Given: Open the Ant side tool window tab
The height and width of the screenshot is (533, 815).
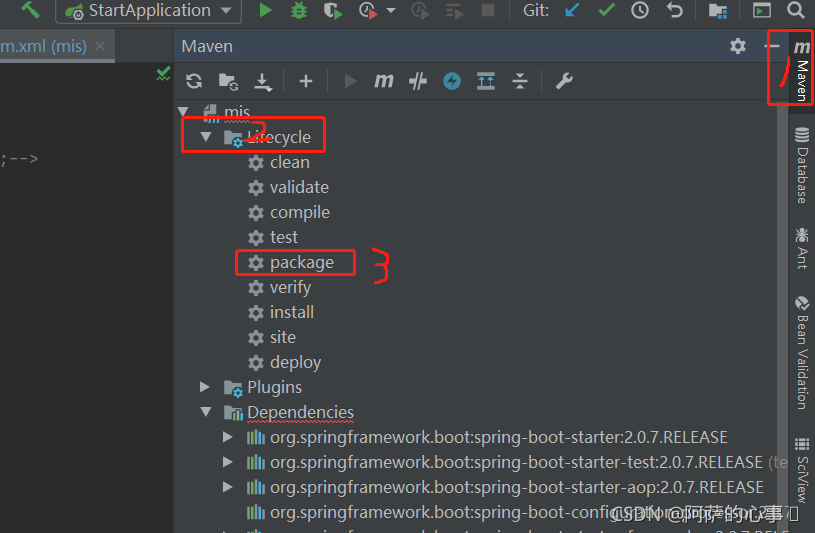Looking at the screenshot, I should point(802,248).
